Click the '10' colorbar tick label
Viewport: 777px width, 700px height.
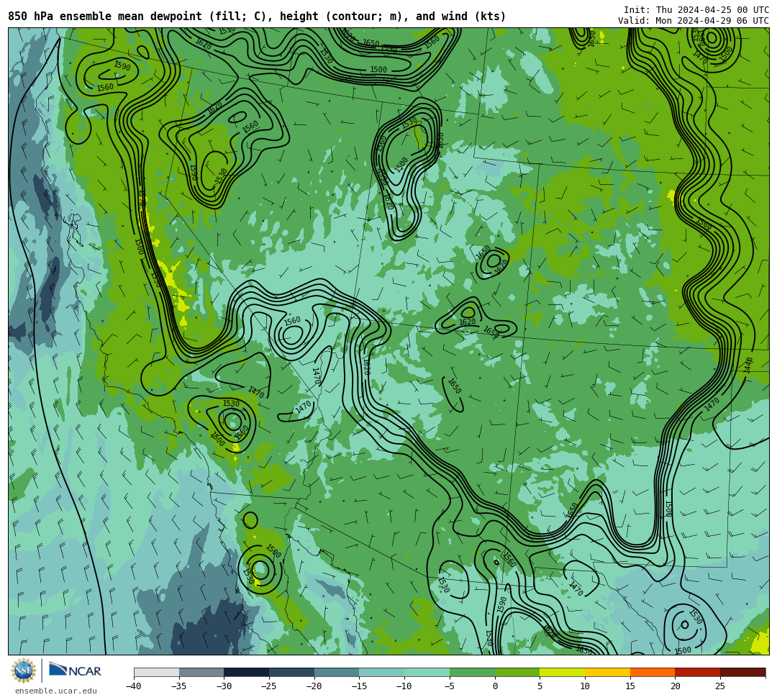click(585, 686)
